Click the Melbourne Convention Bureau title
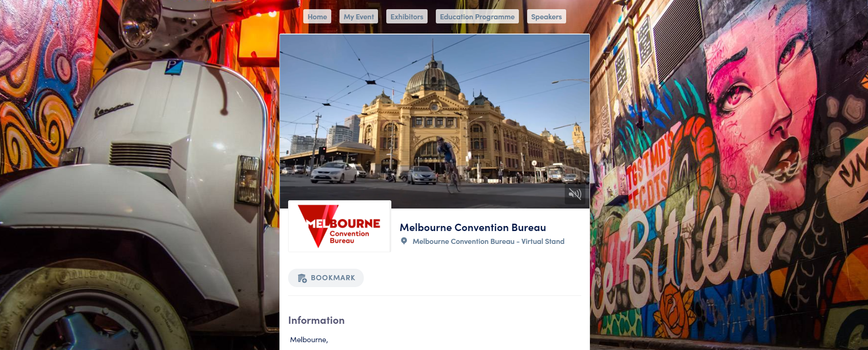 coord(473,227)
